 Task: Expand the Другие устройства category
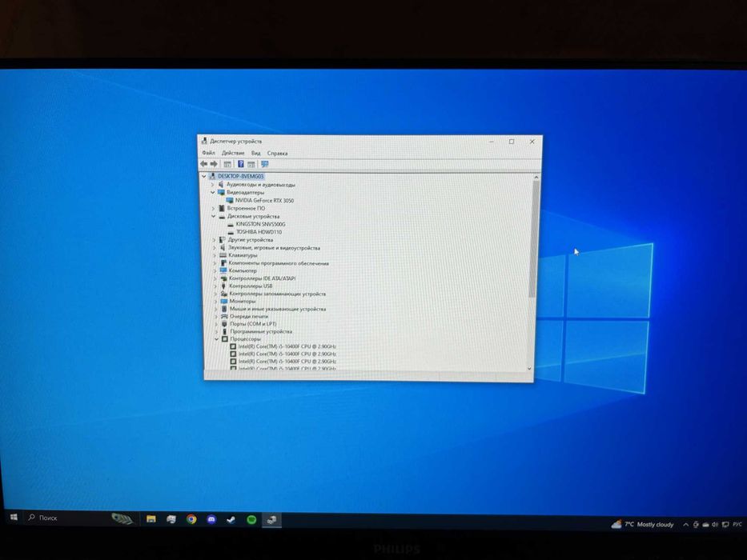[x=214, y=240]
